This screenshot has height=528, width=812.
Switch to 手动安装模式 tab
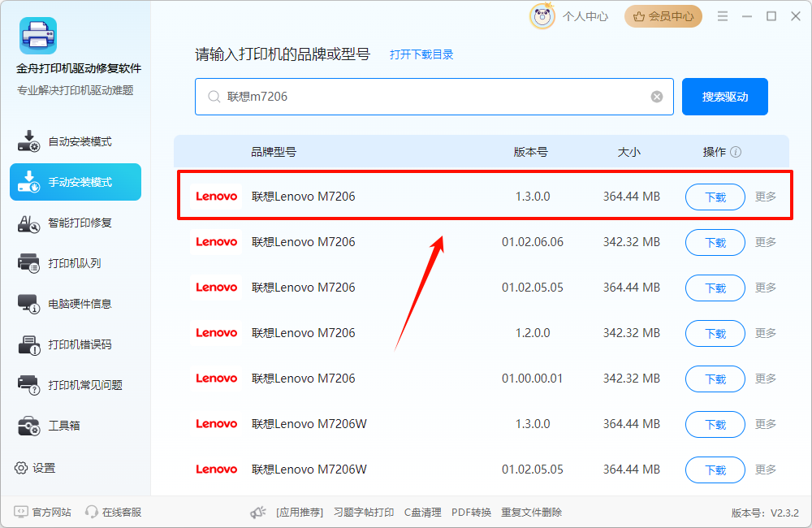(x=75, y=182)
